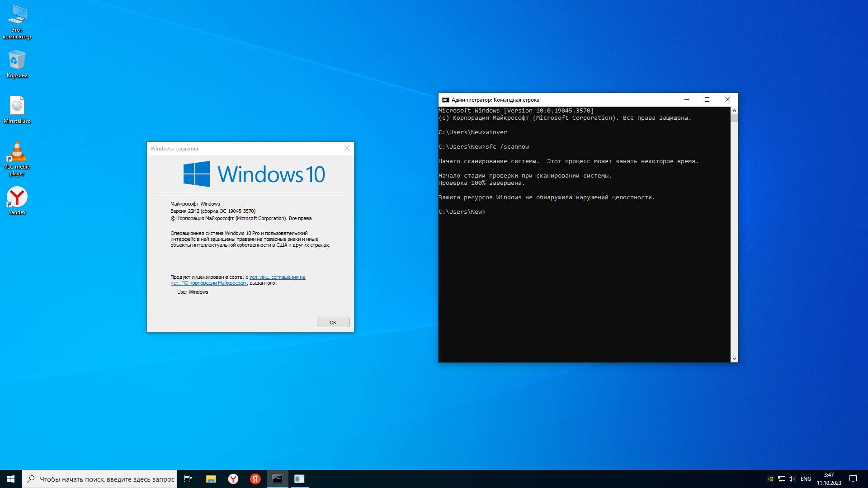Close the Windows сведения dialog
The width and height of the screenshot is (868, 488).
pyautogui.click(x=347, y=149)
